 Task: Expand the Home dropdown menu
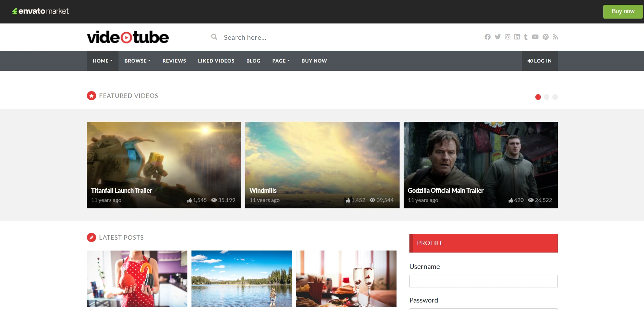[103, 61]
